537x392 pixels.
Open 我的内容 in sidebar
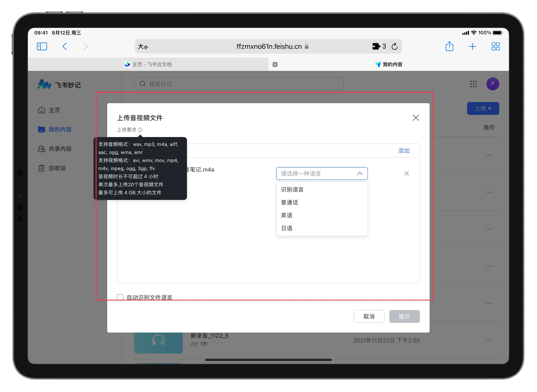click(x=55, y=130)
